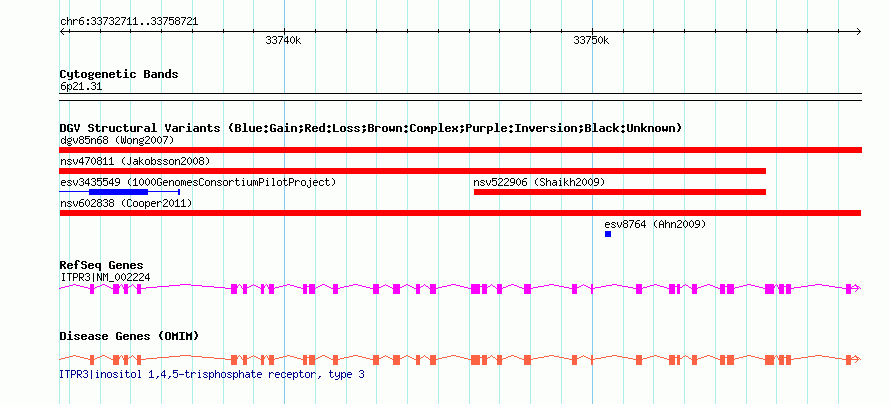Select the nsv522906 (Shaikh2009) red bar
This screenshot has height=404, width=890.
[620, 192]
